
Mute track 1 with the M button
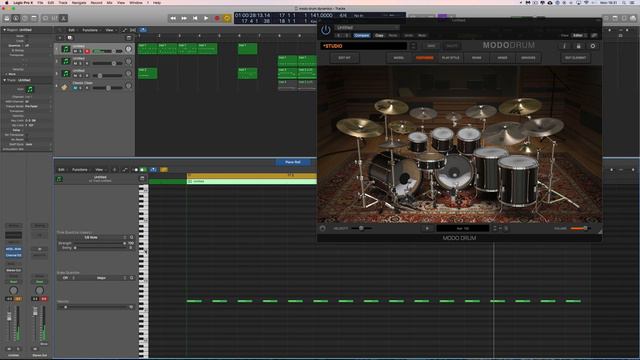[75, 51]
